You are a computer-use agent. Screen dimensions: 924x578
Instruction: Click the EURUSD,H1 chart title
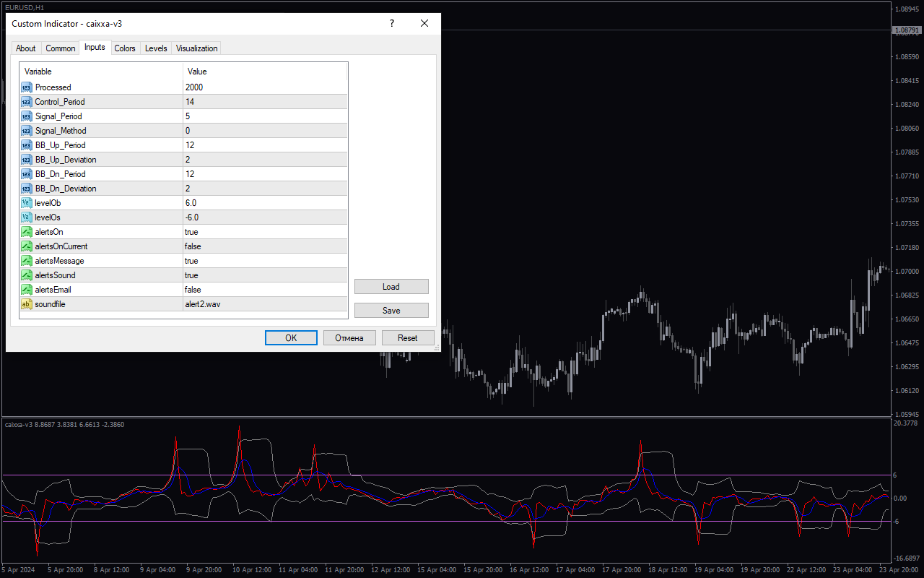pyautogui.click(x=25, y=7)
